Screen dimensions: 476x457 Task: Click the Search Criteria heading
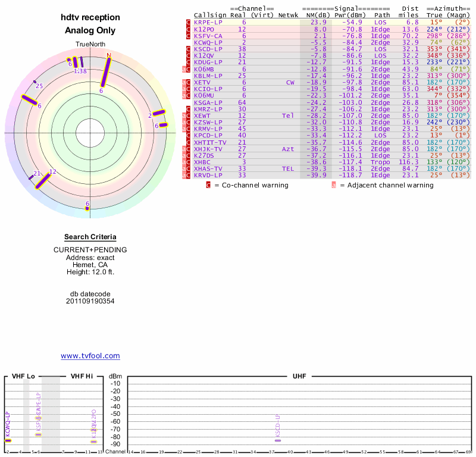(x=90, y=237)
